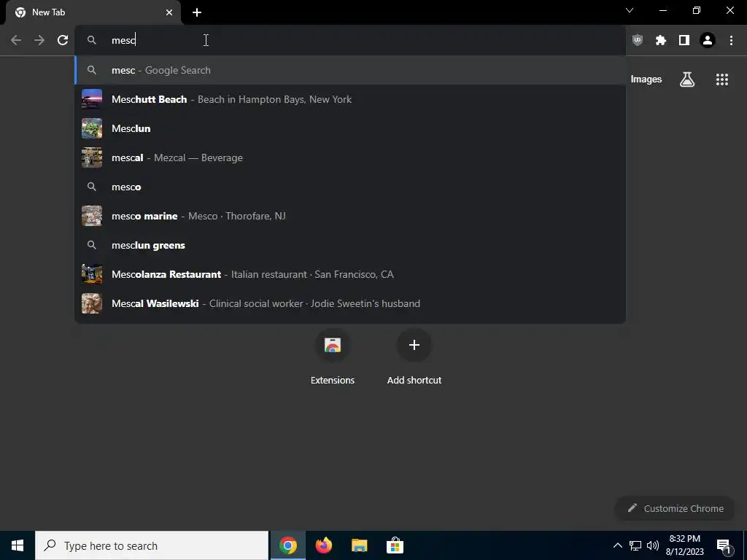
Task: Show hidden system tray icons
Action: (x=617, y=545)
